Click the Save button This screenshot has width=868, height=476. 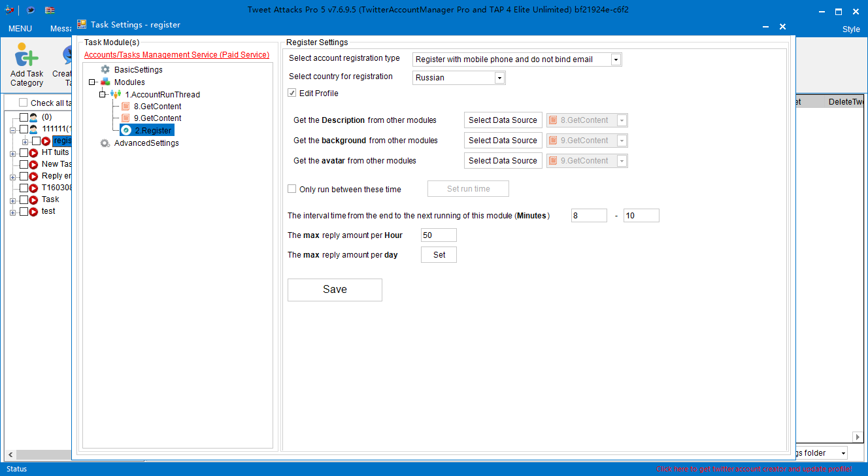pyautogui.click(x=335, y=290)
